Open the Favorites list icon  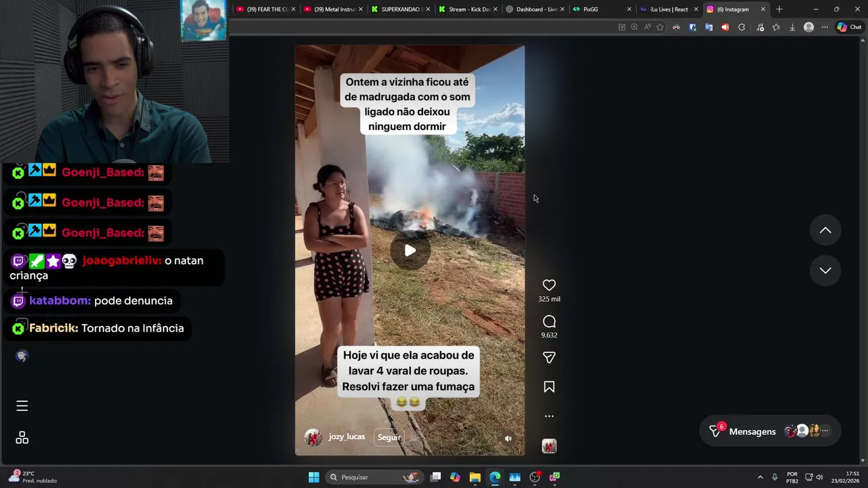pos(776,27)
